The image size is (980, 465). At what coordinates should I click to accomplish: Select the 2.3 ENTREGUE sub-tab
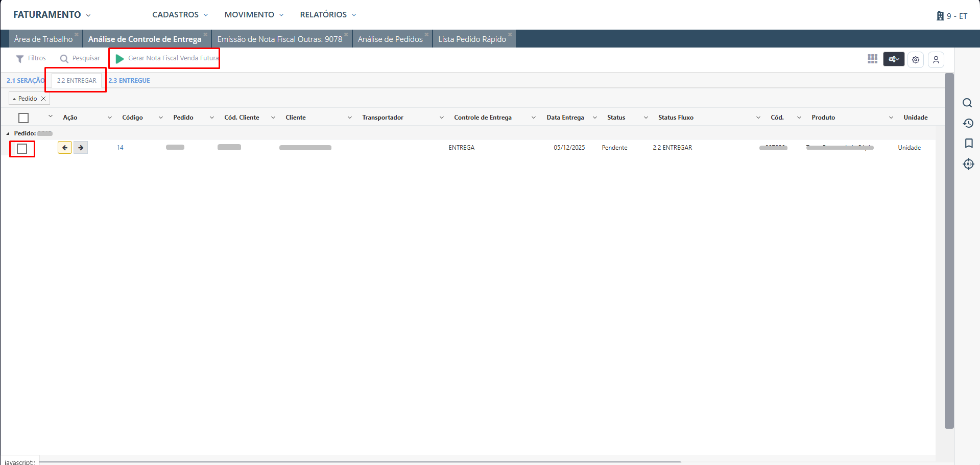129,81
